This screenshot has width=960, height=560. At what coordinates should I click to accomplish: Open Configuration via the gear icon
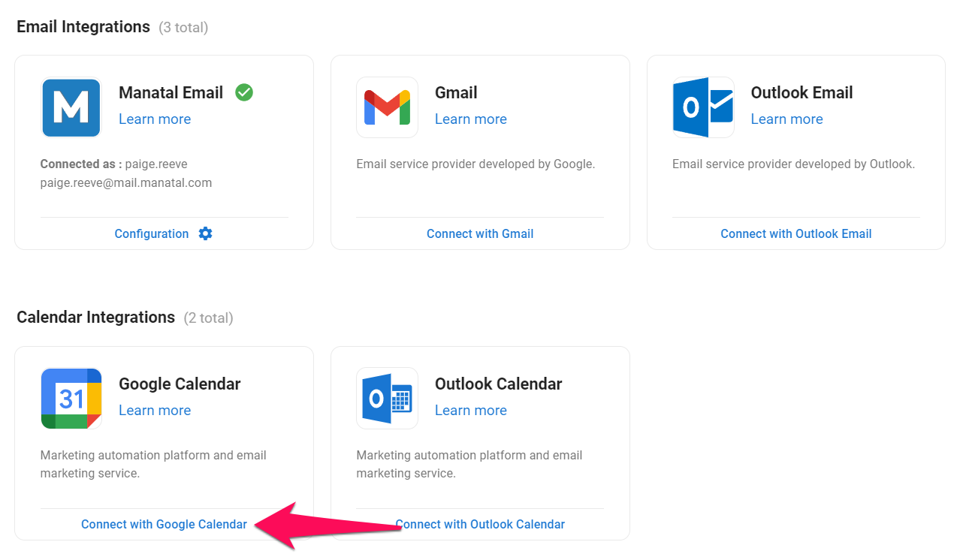[205, 233]
